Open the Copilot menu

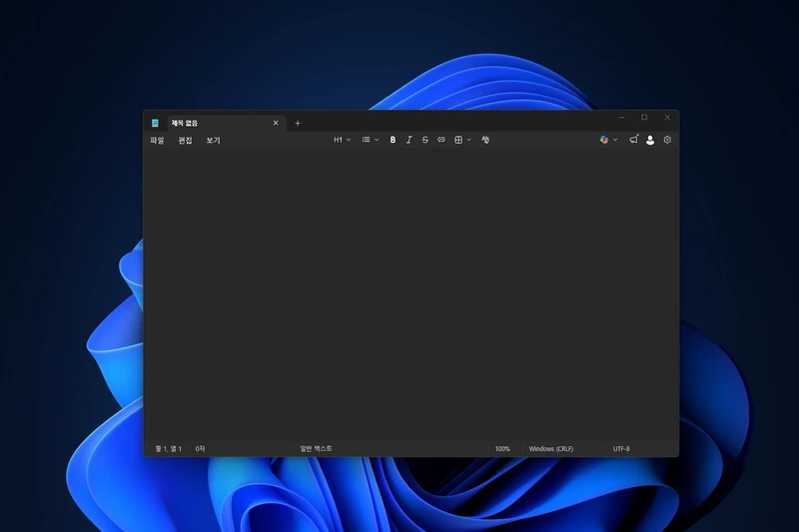tap(608, 140)
